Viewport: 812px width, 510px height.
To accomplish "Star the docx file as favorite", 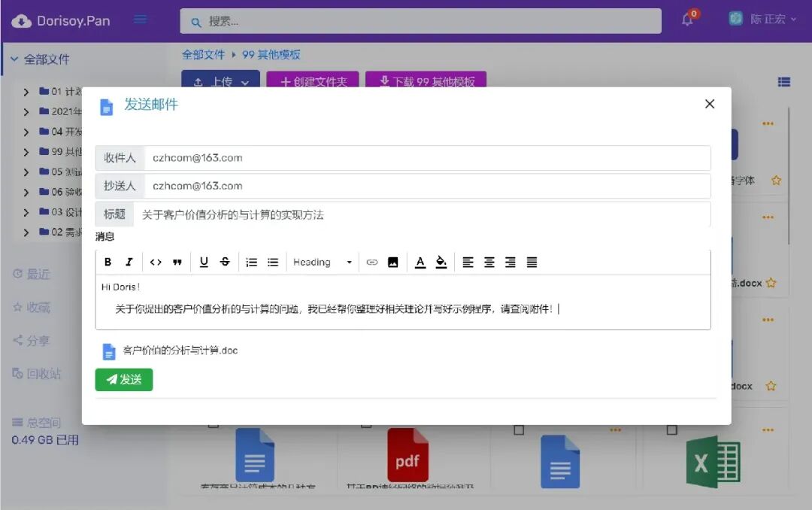I will coord(771,281).
